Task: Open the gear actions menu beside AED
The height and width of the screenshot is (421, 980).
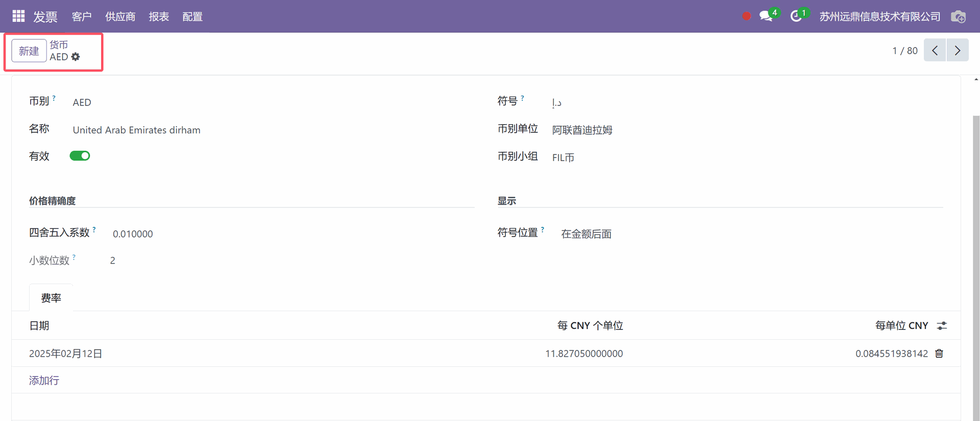Action: tap(76, 57)
